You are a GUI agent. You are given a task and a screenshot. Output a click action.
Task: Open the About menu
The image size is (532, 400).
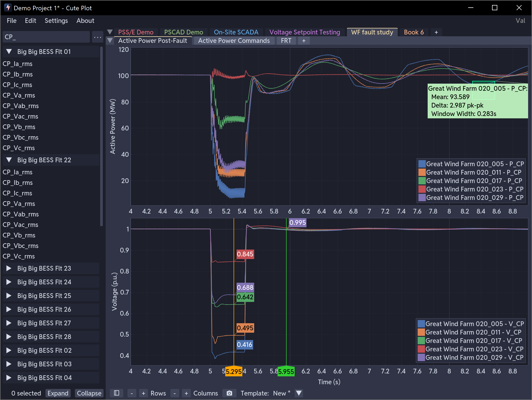click(x=85, y=21)
